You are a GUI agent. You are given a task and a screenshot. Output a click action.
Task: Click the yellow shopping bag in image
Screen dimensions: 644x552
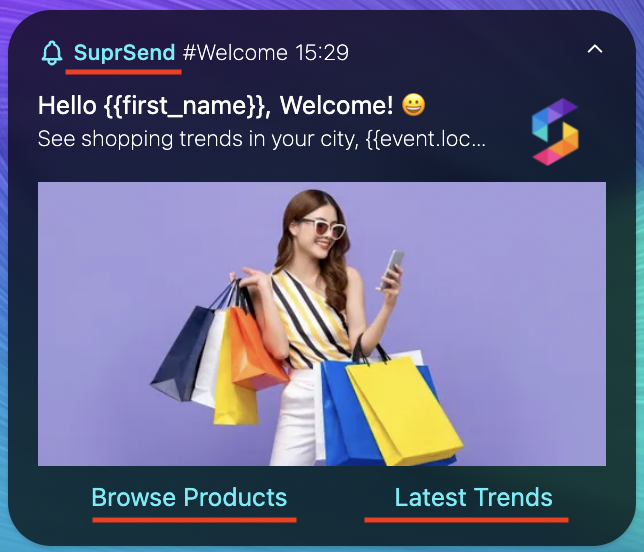(405, 409)
